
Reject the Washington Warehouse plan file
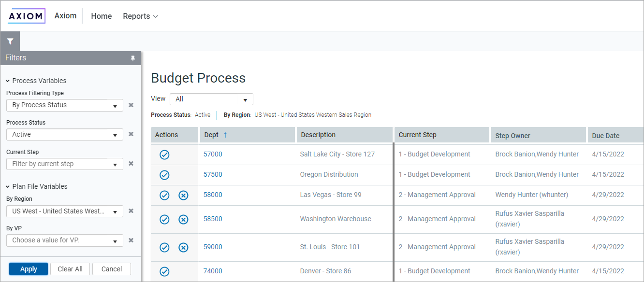183,219
